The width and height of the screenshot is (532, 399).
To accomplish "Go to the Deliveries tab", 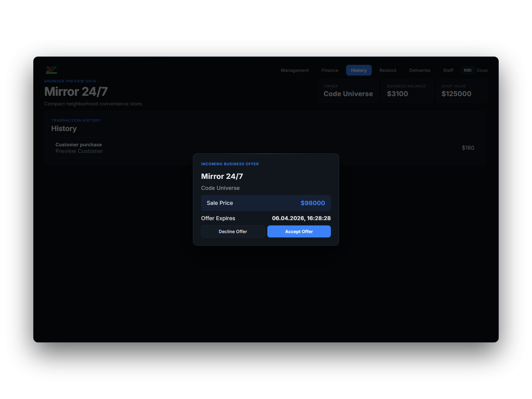I will pos(420,70).
